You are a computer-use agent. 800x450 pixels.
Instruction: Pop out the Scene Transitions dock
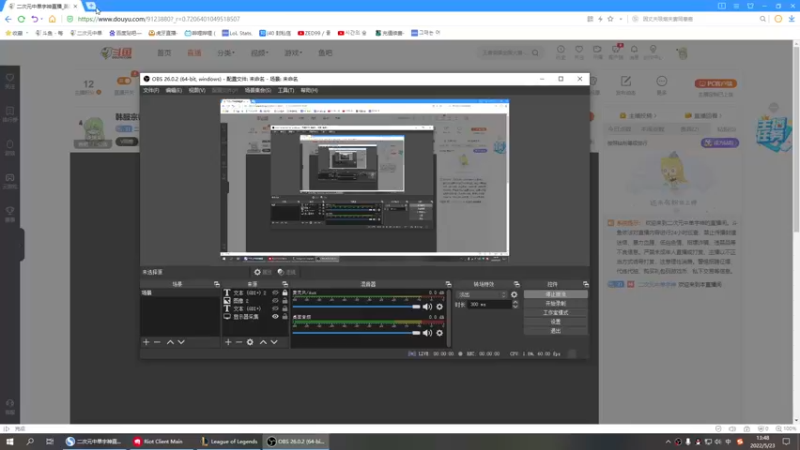517,284
